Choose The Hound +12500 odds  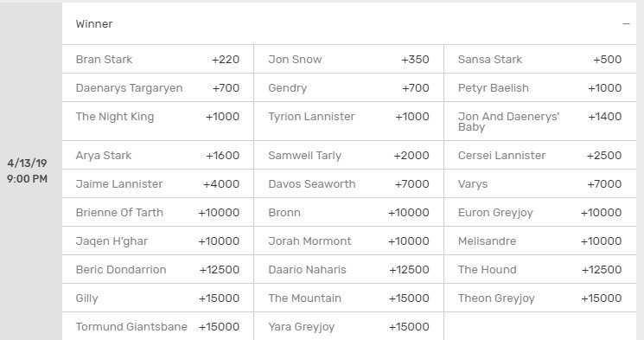click(x=540, y=269)
